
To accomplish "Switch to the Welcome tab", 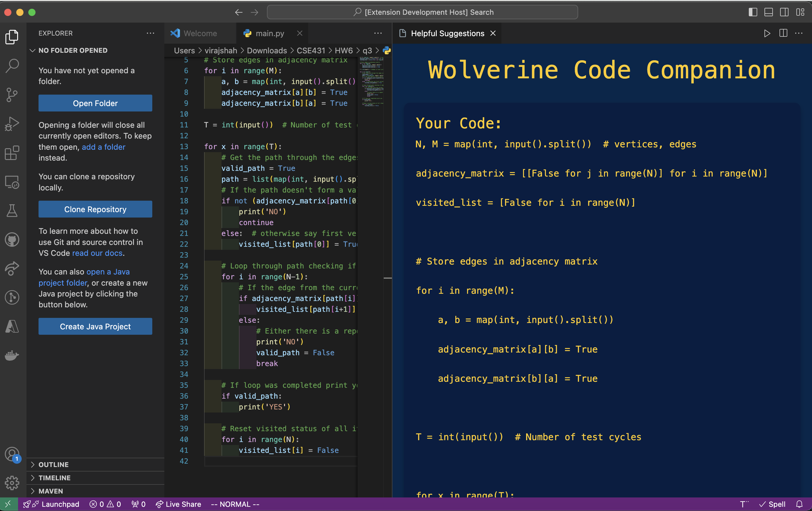I will click(200, 33).
